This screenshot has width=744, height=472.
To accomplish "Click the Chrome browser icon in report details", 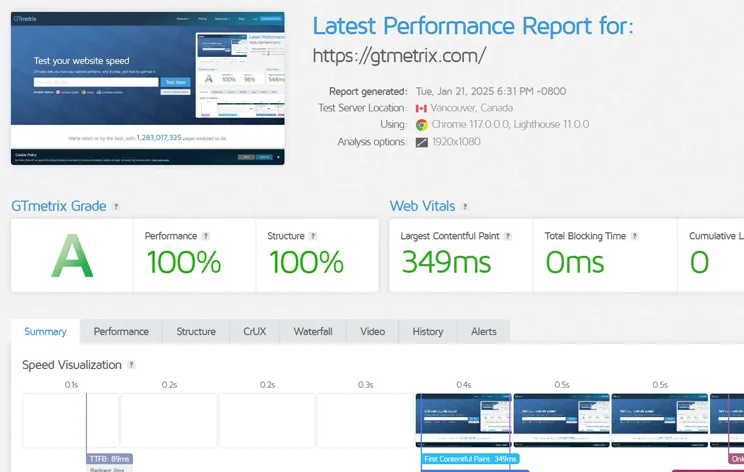I will click(x=422, y=125).
